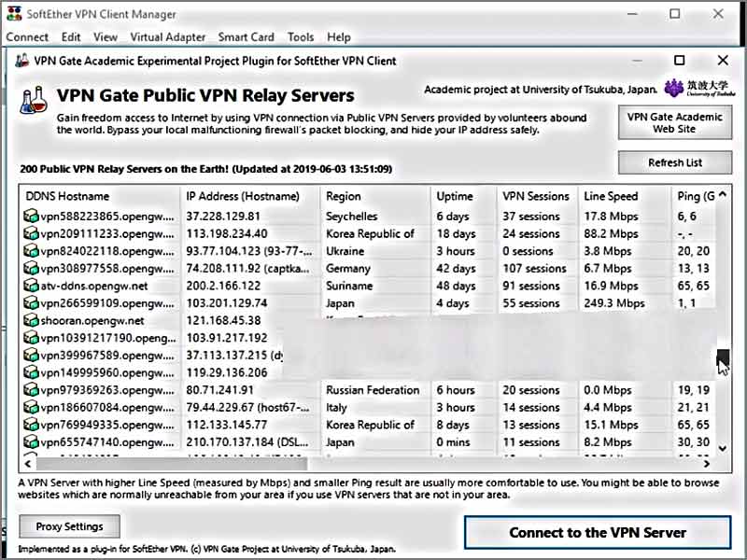Click horizontal scrollbar right arrow
This screenshot has height=560, width=747.
tap(707, 463)
